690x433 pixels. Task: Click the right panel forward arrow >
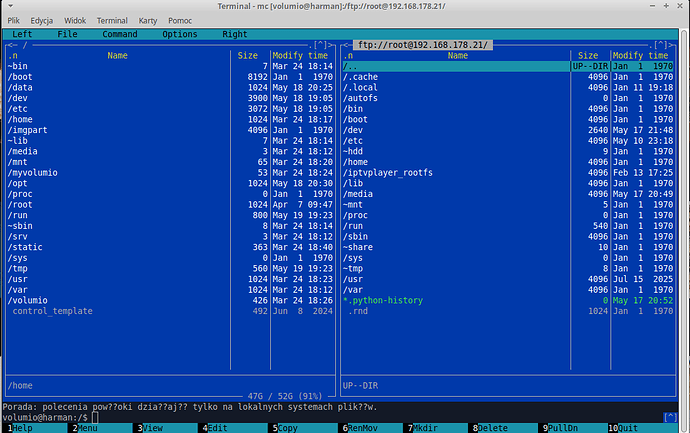671,45
